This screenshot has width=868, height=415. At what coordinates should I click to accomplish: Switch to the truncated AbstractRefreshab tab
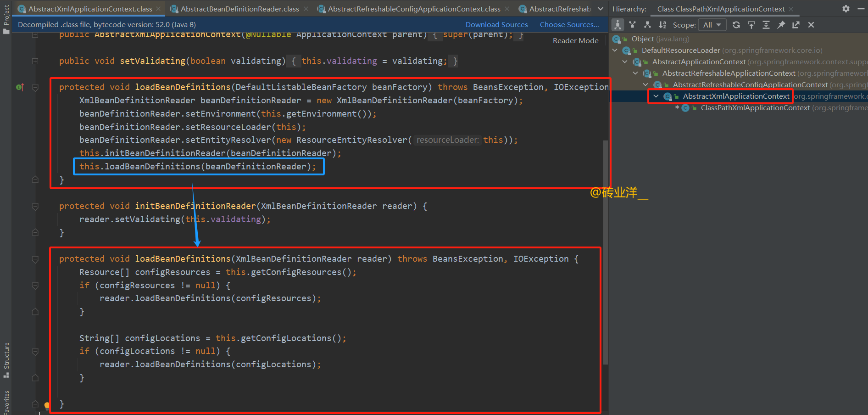click(x=555, y=9)
